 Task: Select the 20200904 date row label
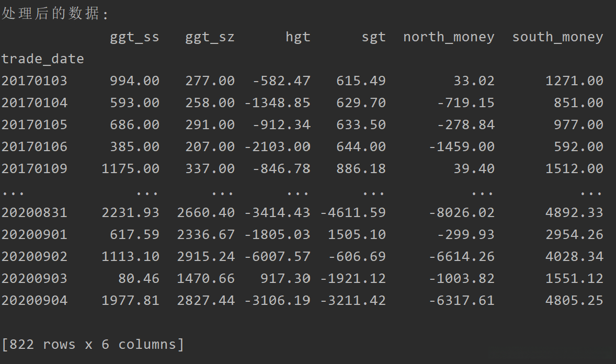[x=34, y=301]
